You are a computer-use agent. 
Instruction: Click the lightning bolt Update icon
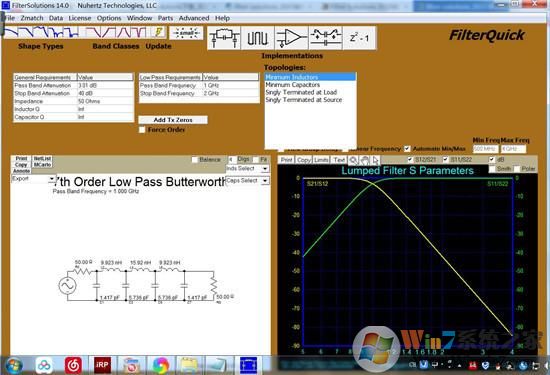(159, 32)
